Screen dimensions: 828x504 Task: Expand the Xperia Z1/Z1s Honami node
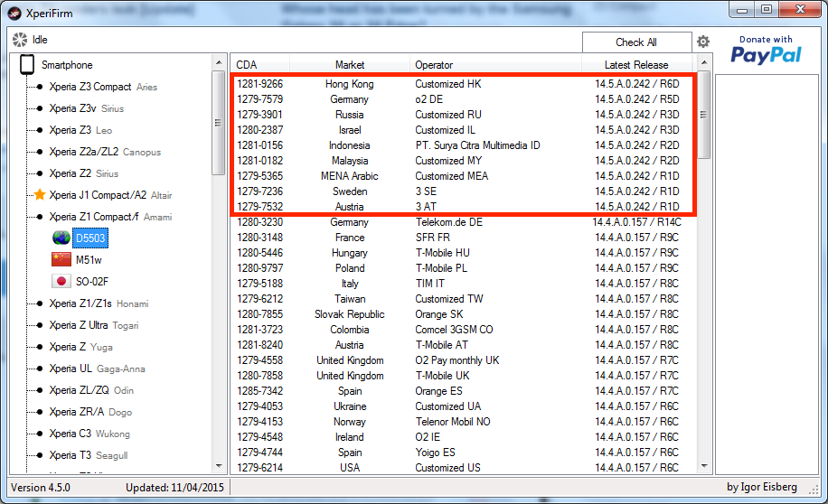40,303
